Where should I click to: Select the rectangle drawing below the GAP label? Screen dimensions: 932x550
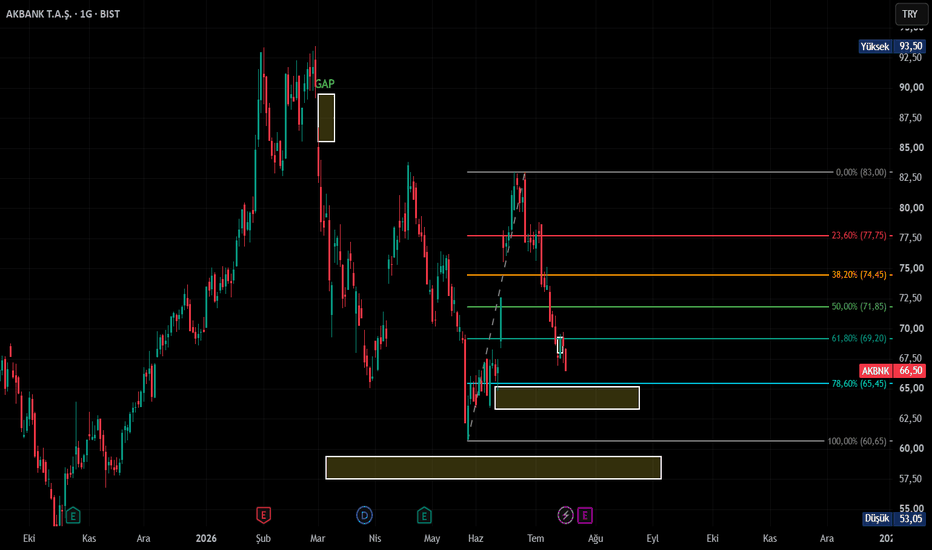[x=326, y=118]
